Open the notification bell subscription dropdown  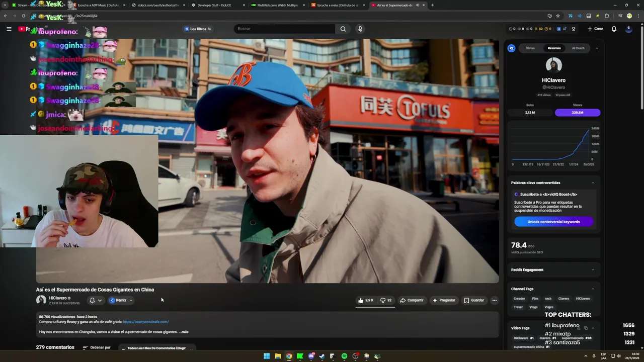95,300
